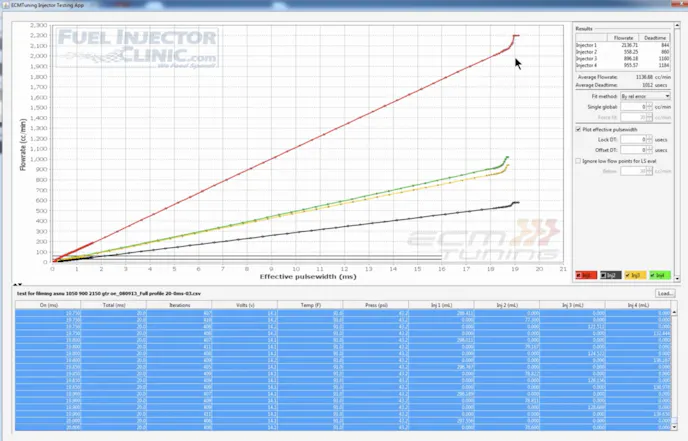Click the Single global input field

[x=632, y=107]
